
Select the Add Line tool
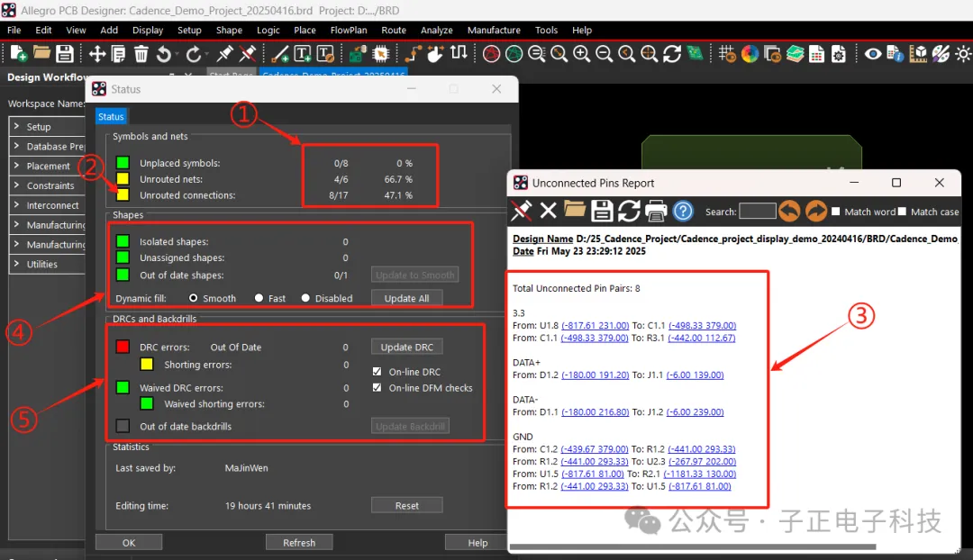(x=280, y=54)
